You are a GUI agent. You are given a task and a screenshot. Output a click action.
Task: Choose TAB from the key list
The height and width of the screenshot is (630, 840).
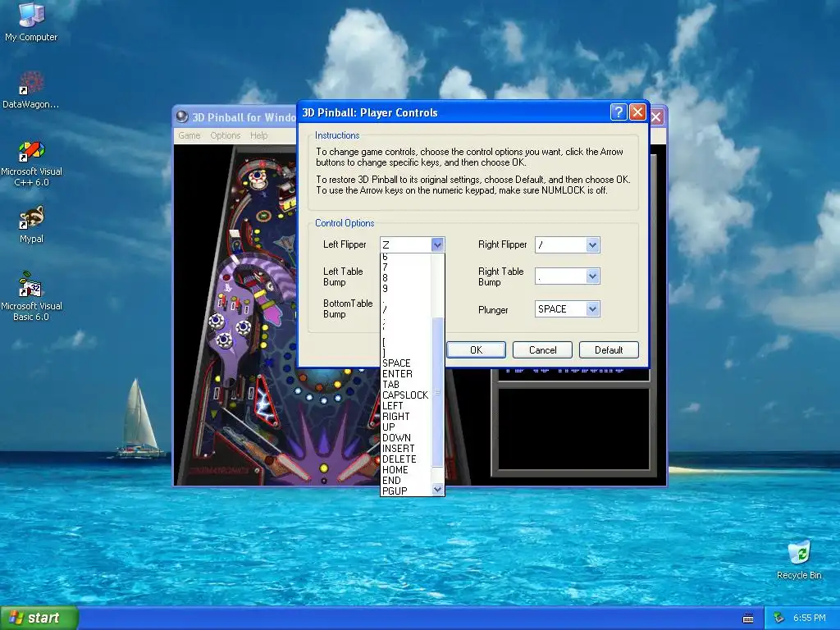405,385
